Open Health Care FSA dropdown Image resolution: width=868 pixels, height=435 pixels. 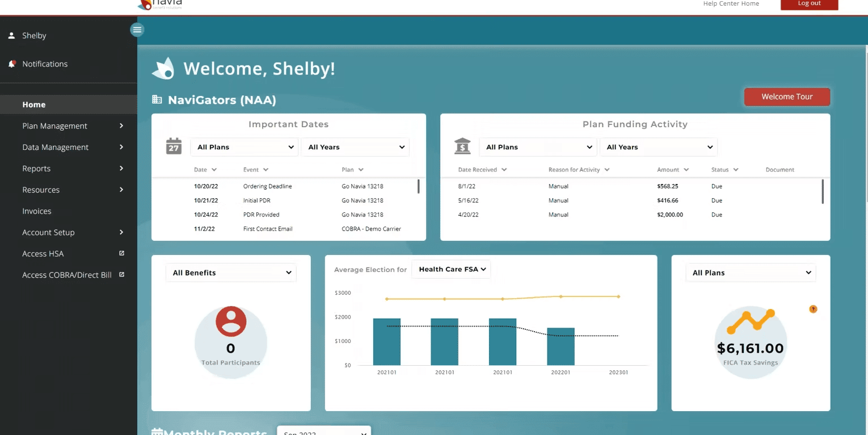[452, 269]
